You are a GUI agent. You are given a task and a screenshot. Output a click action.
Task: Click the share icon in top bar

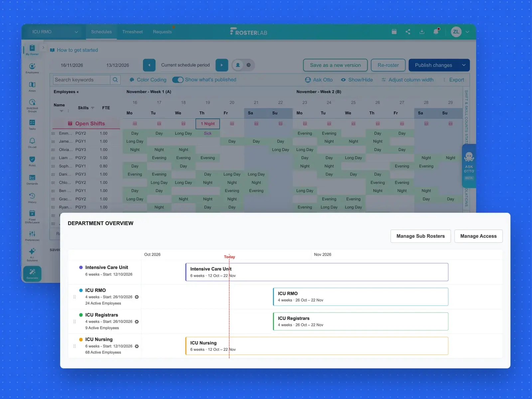click(x=408, y=32)
